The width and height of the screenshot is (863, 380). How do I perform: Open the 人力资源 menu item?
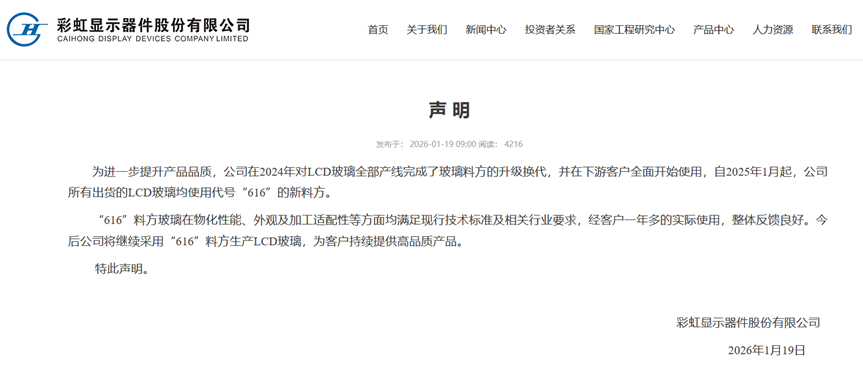click(773, 30)
